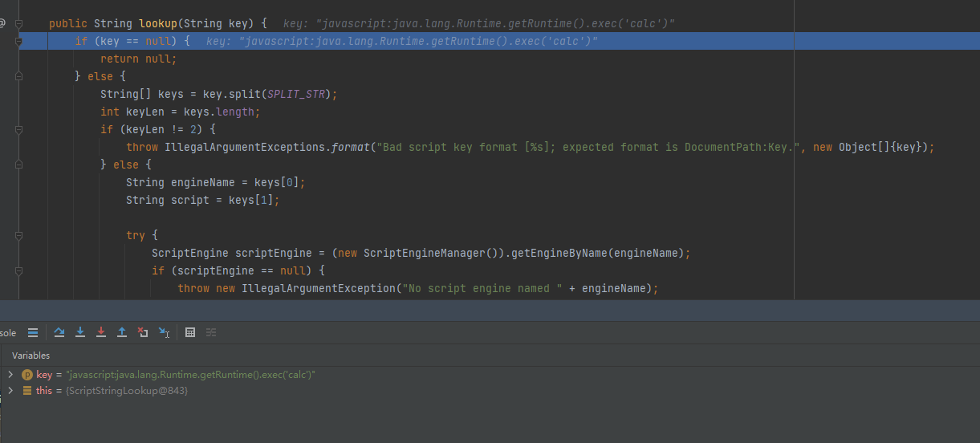The width and height of the screenshot is (980, 443).
Task: Expand the this variable node
Action: coord(10,391)
